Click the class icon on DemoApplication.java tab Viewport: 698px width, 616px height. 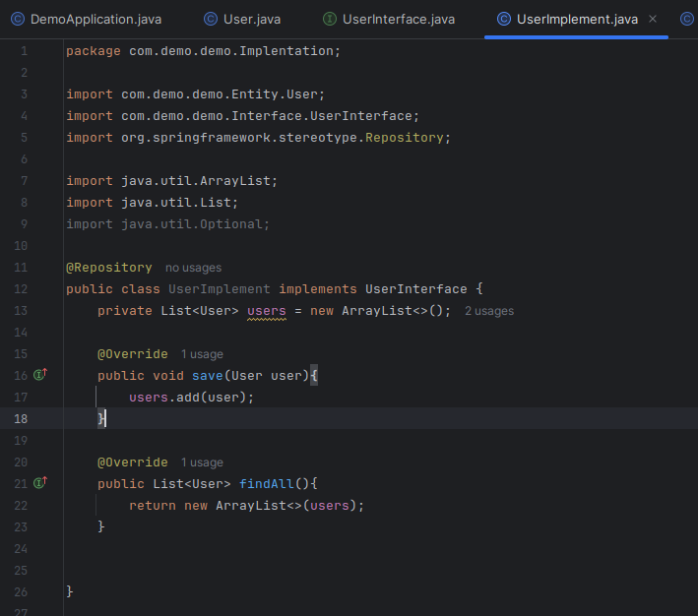[18, 19]
